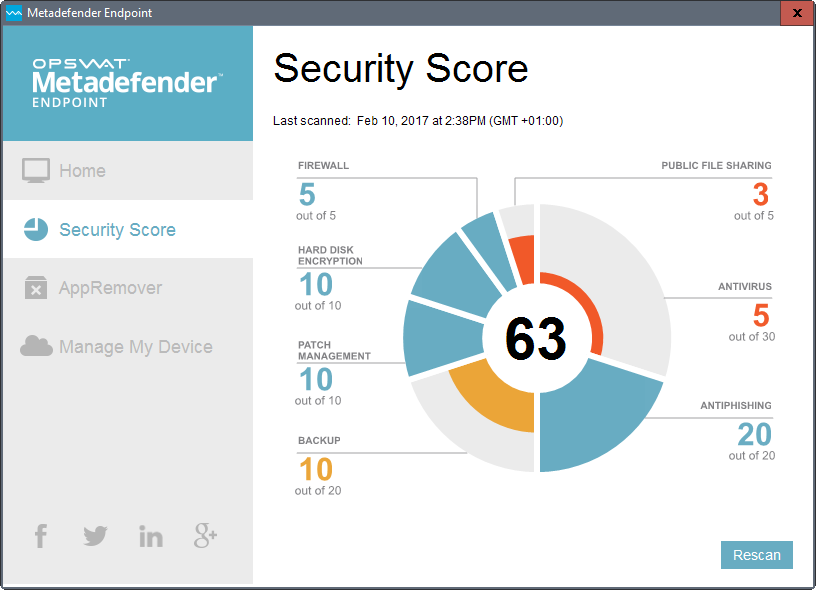Click 'out of 5' under Firewall score
Image resolution: width=816 pixels, height=590 pixels.
pyautogui.click(x=316, y=215)
